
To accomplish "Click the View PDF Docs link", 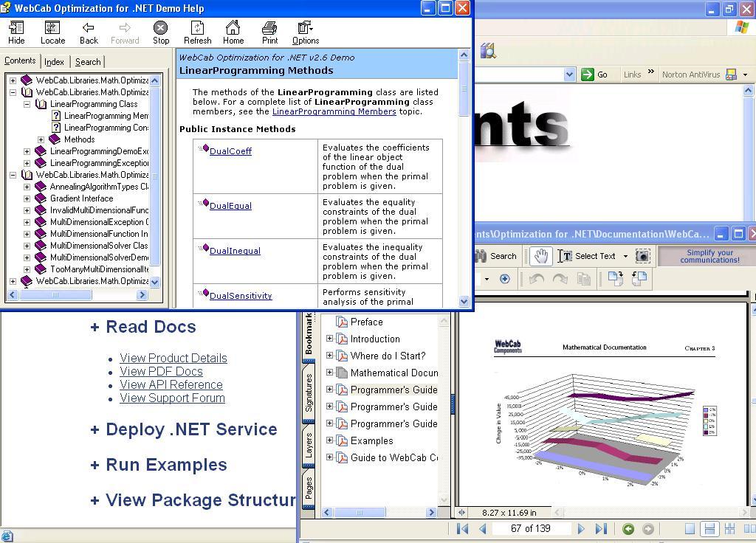I will (x=162, y=372).
